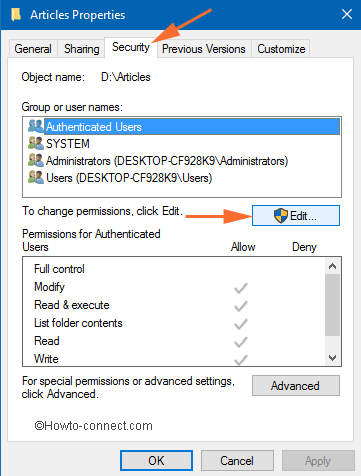Open the Customize tab

pos(281,49)
